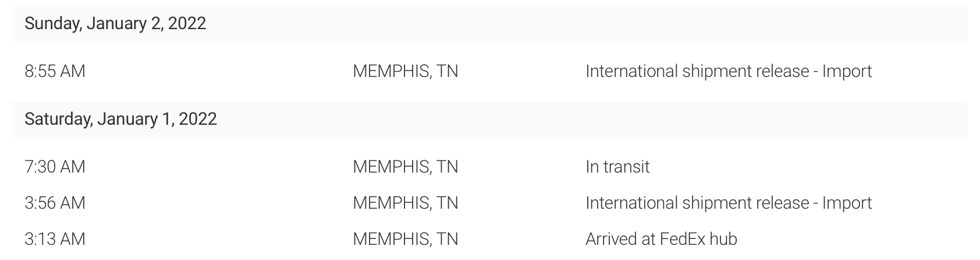
Task: Click MEMPHIS, TN in the 8:55 AM row
Action: pos(405,71)
